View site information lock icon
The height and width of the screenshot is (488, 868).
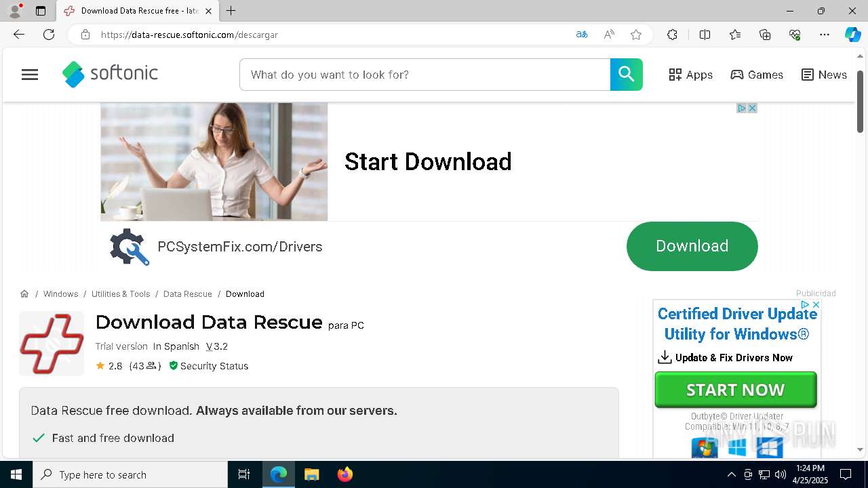coord(85,35)
